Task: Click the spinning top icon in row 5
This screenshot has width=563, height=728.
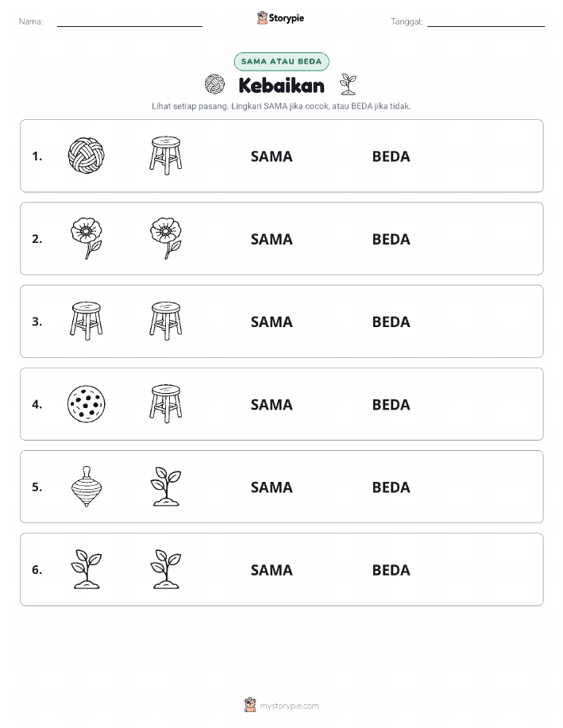Action: [87, 487]
